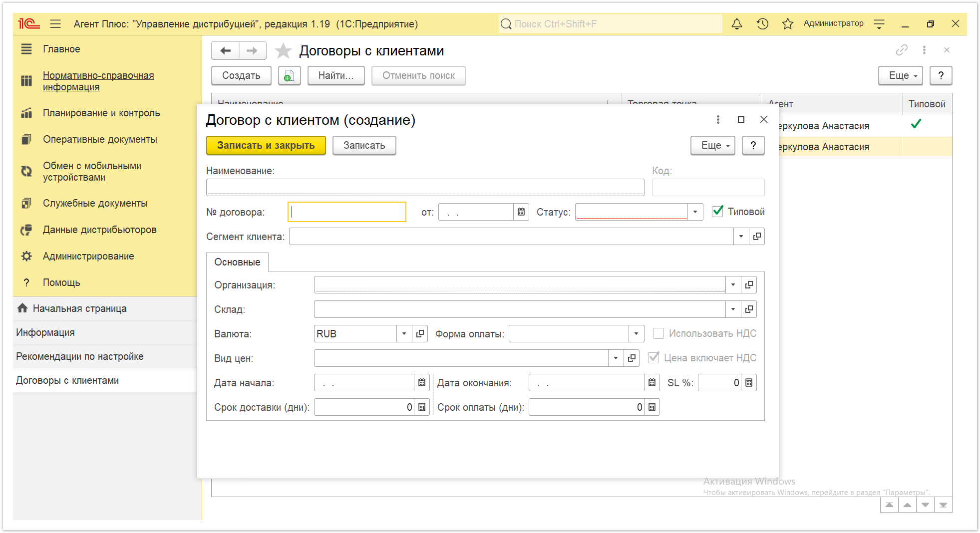Expand the Статус dropdown
Viewport: 980px width, 533px height.
(695, 212)
